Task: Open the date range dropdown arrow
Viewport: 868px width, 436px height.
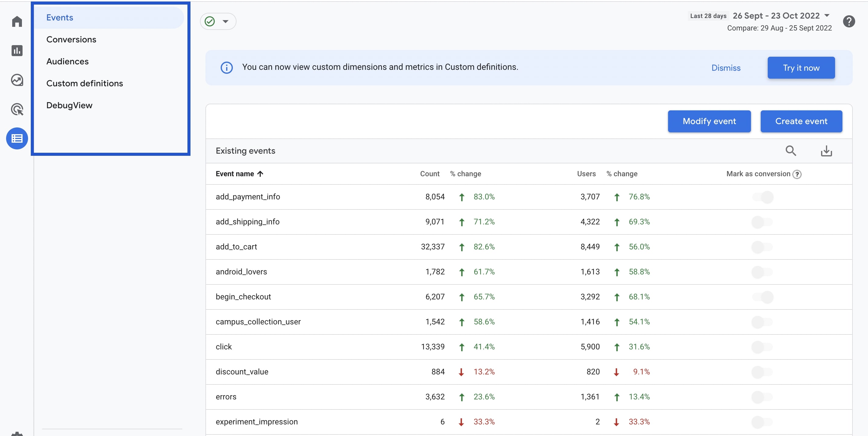Action: click(827, 16)
